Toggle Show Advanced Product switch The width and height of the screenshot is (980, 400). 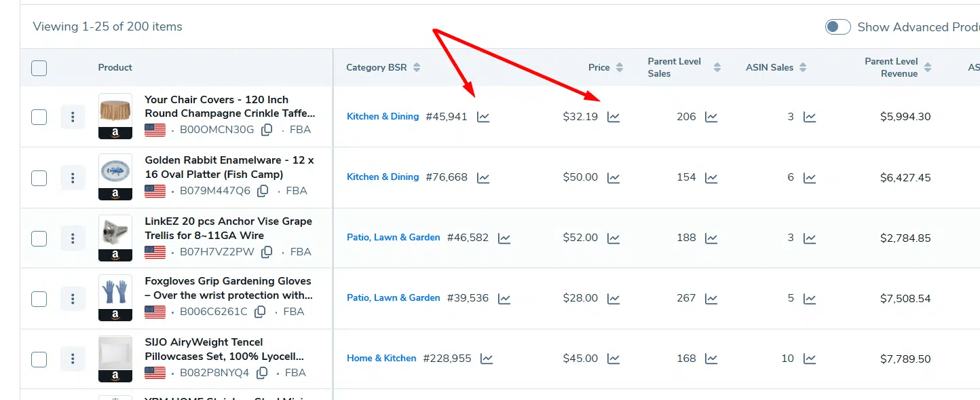point(837,27)
